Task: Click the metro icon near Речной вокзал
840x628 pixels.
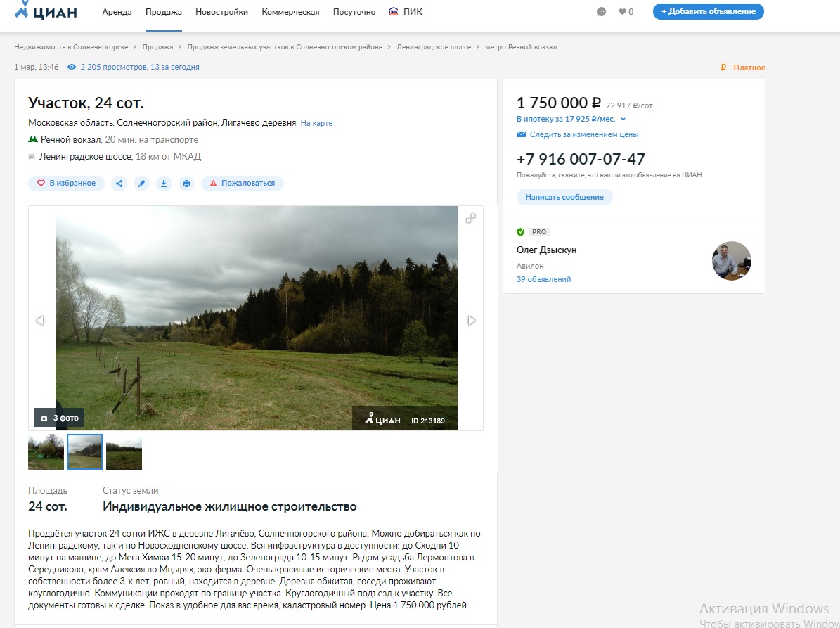Action: tap(32, 139)
